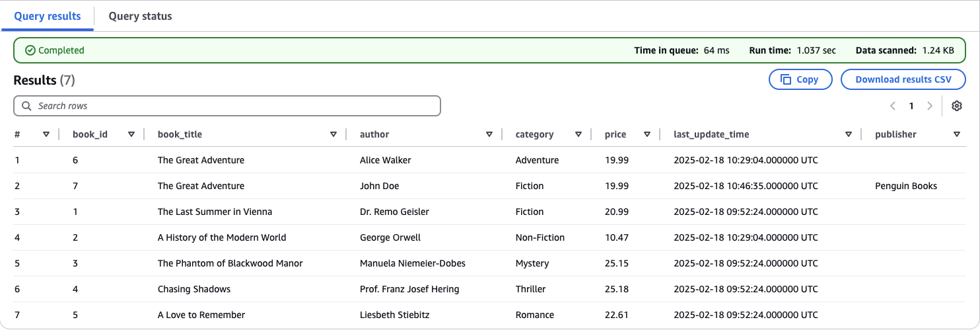Click the Penguin Books publisher cell
This screenshot has height=330, width=980.
click(905, 186)
